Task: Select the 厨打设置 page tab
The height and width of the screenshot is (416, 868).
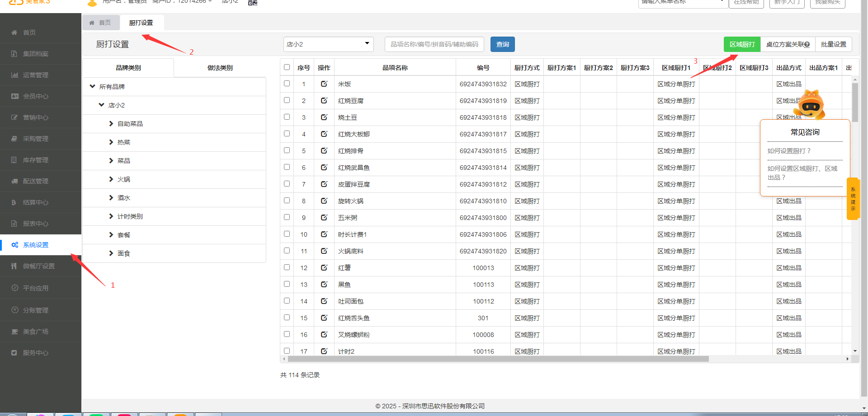Action: [x=141, y=23]
